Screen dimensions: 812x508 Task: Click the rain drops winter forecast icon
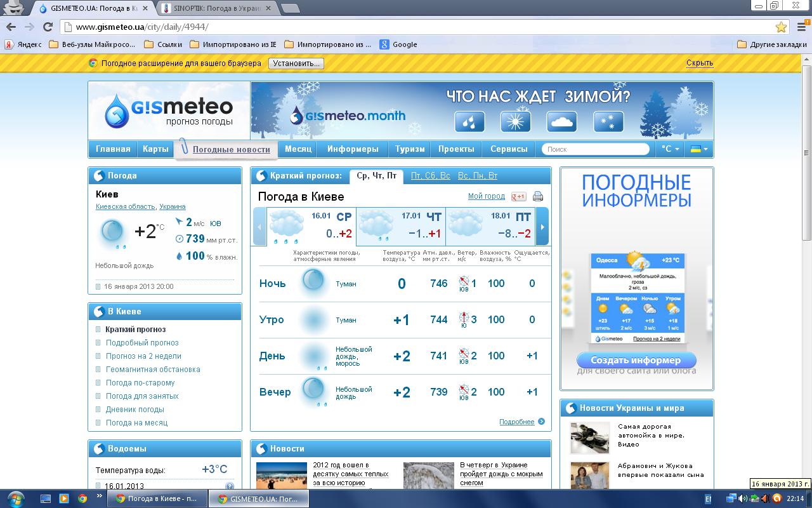coord(469,121)
